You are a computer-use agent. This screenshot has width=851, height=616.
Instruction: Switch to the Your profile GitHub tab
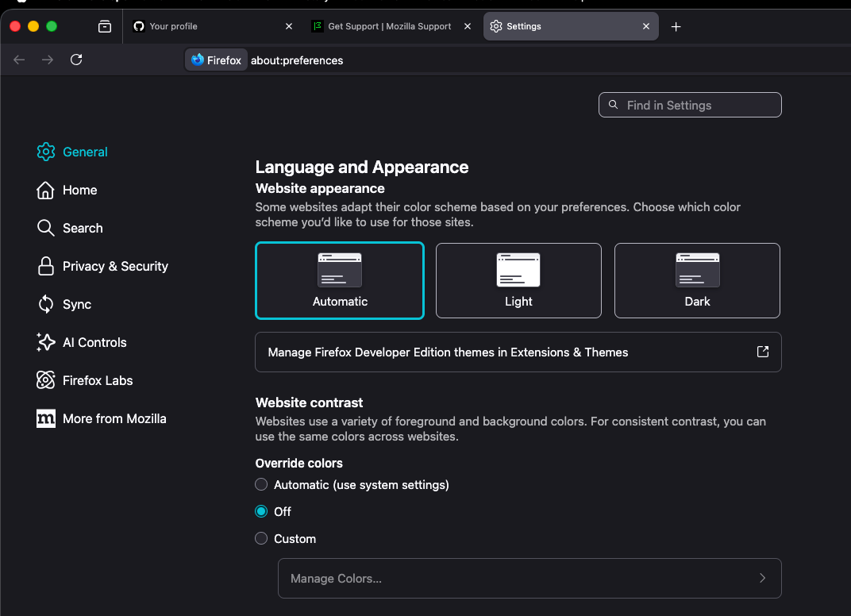tap(205, 27)
